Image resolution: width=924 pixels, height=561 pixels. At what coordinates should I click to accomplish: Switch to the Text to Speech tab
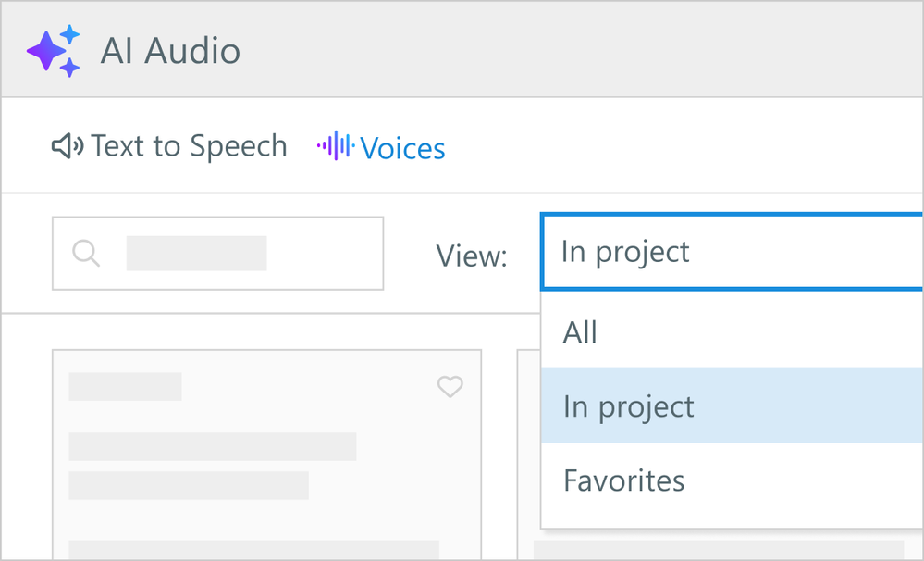[189, 146]
